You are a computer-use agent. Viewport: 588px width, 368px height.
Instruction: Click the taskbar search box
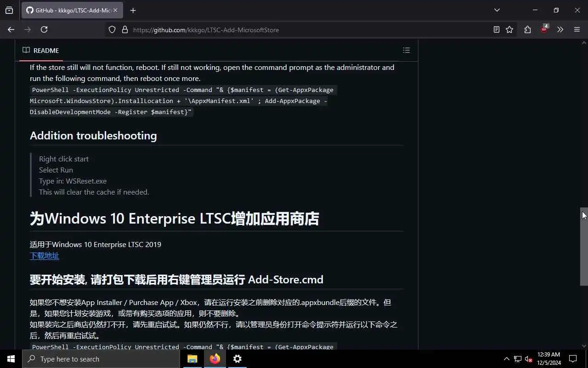[101, 359]
